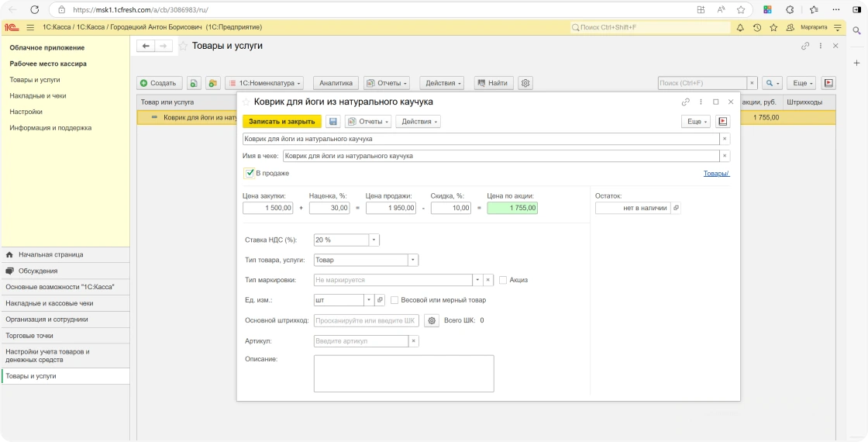Viewport: 868px width, 442px height.
Task: Open Рабочее место кассира section
Action: coord(48,64)
